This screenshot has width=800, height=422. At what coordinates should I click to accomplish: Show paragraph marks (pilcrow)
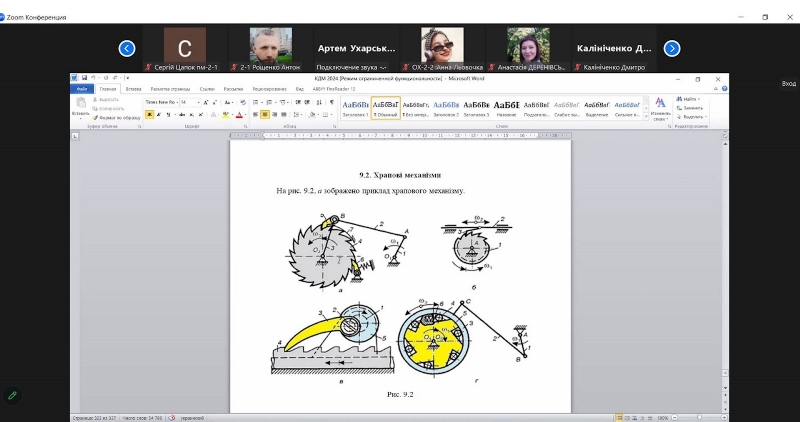(332, 103)
